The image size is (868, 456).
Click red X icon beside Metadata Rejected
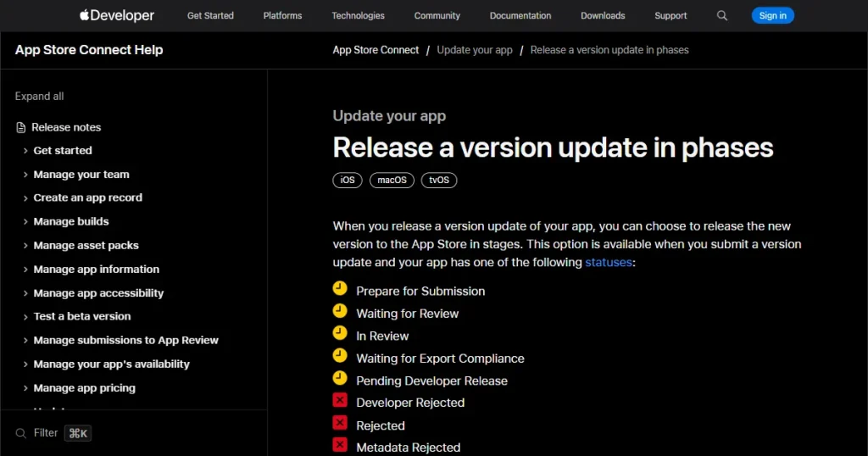click(340, 445)
